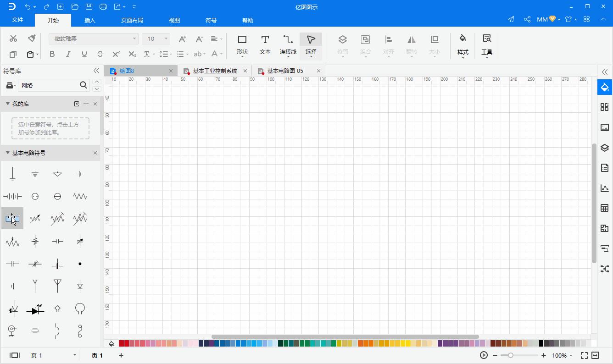Pick the black color swatch in palette

(x=541, y=343)
